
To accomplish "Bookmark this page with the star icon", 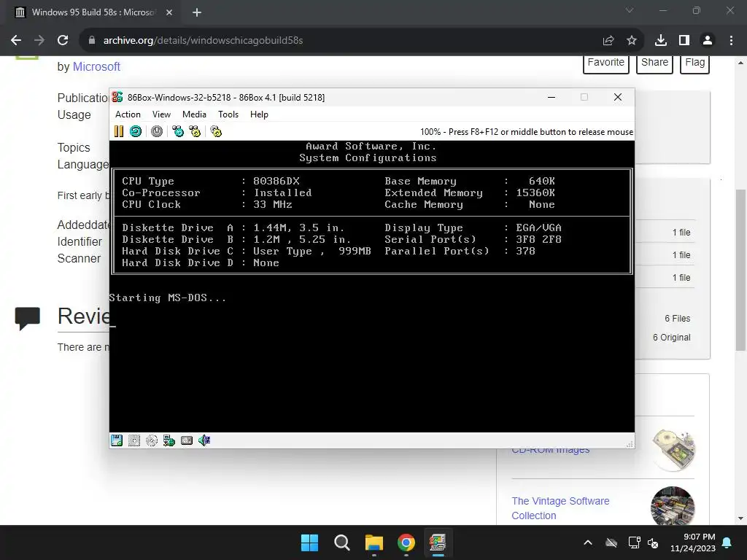I will coord(632,41).
